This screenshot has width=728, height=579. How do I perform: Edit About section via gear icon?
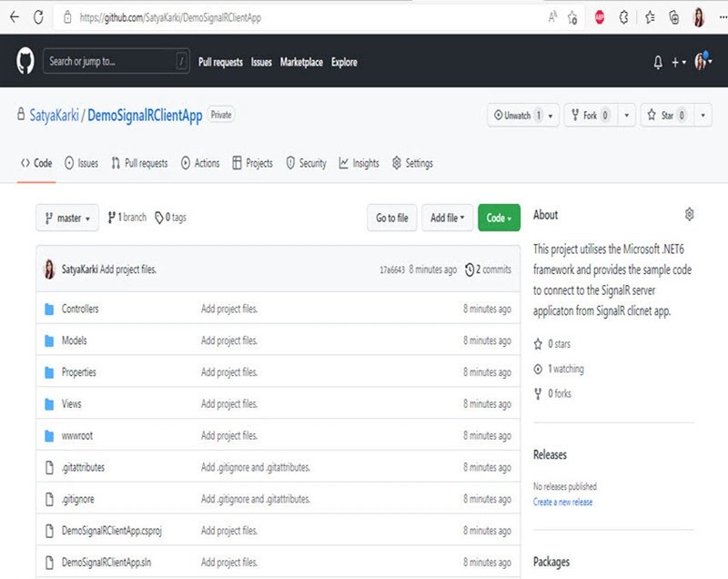tap(690, 214)
